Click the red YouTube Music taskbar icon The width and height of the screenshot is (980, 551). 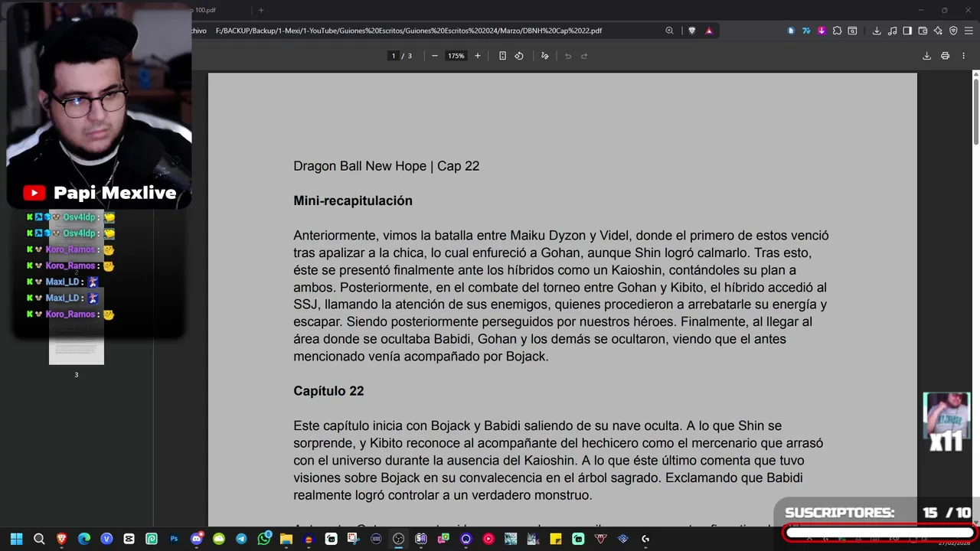[x=488, y=539]
